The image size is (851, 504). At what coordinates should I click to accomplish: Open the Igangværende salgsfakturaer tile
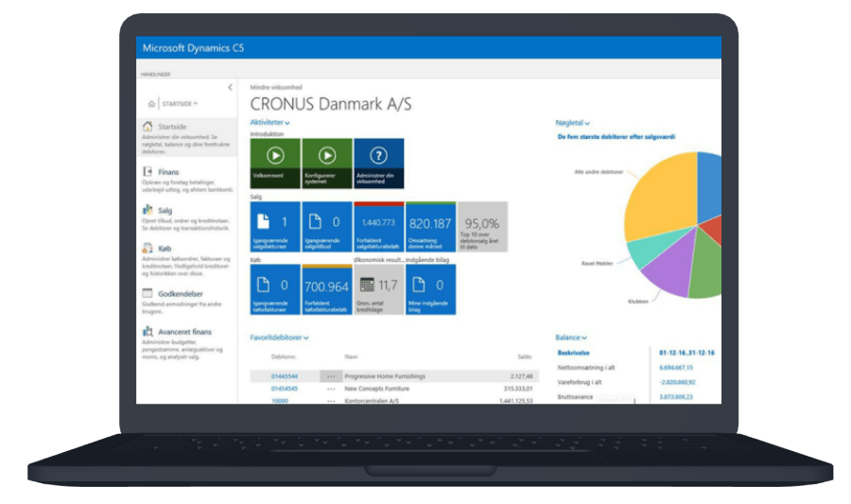coord(275,227)
